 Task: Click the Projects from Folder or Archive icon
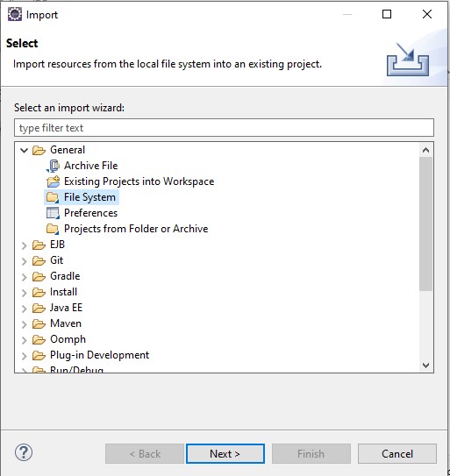point(53,229)
